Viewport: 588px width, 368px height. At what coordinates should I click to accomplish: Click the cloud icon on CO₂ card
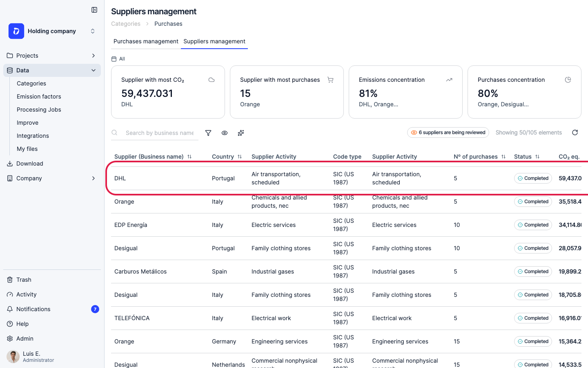(x=212, y=80)
